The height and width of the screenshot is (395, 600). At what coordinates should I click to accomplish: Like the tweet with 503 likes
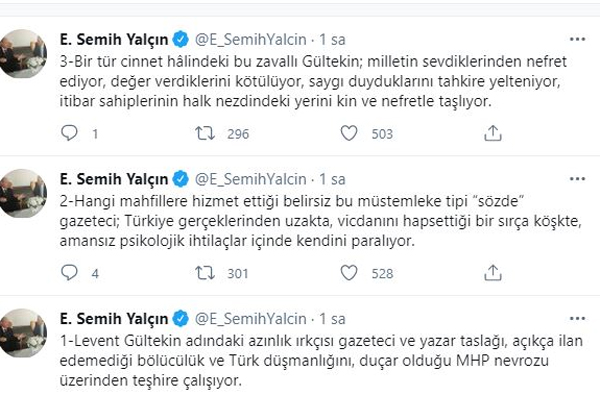click(x=349, y=133)
